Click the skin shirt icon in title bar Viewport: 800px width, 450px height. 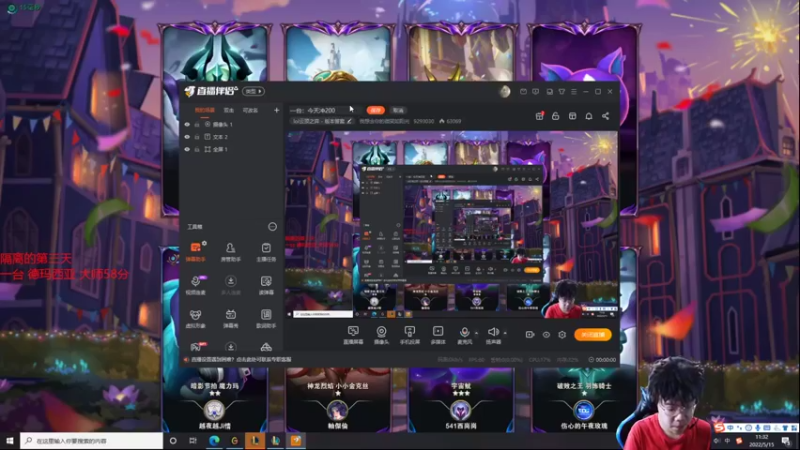click(x=562, y=92)
